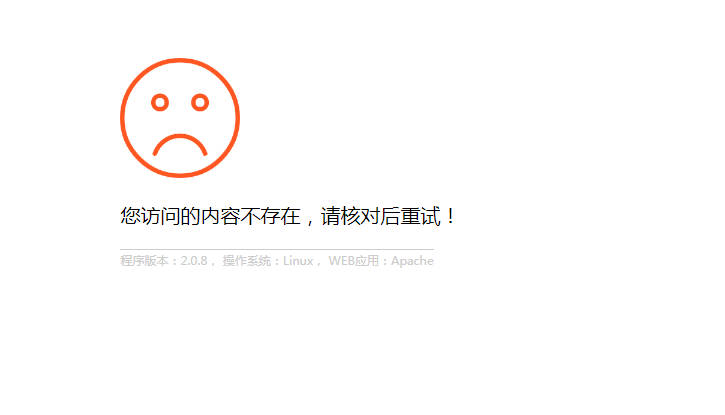
Task: Click the left eye of the sad face
Action: [x=160, y=102]
